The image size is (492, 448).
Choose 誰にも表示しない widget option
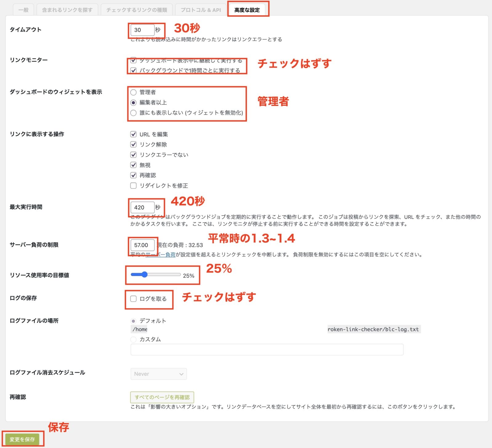133,113
